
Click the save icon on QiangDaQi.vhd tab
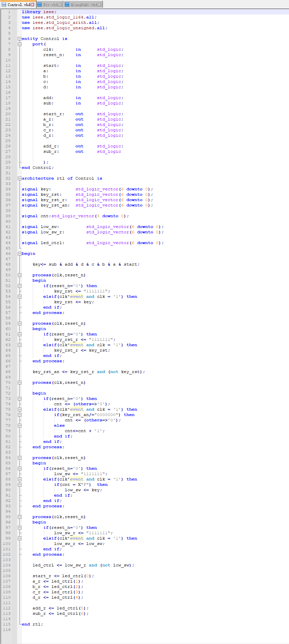[67, 4]
